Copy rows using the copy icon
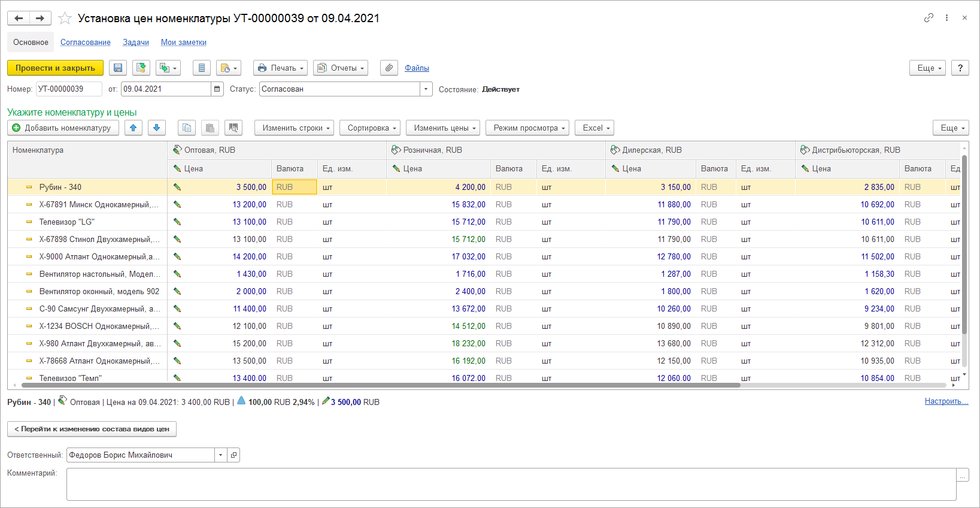Image resolution: width=980 pixels, height=508 pixels. [187, 128]
